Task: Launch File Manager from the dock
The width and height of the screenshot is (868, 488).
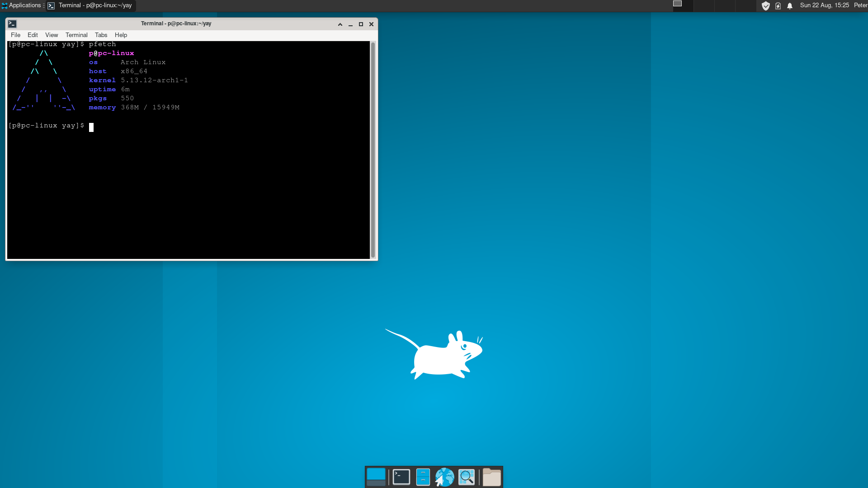Action: coord(423,477)
